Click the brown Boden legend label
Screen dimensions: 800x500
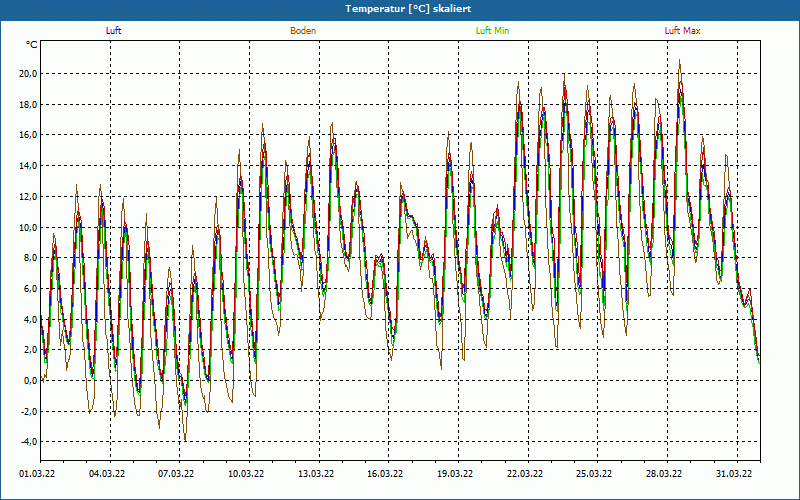click(x=303, y=31)
